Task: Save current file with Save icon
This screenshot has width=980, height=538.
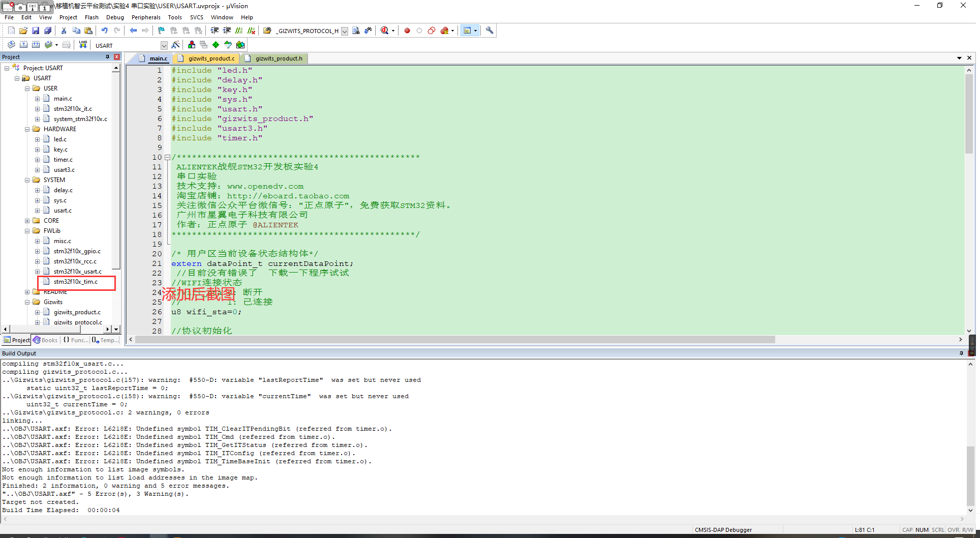Action: (36, 31)
